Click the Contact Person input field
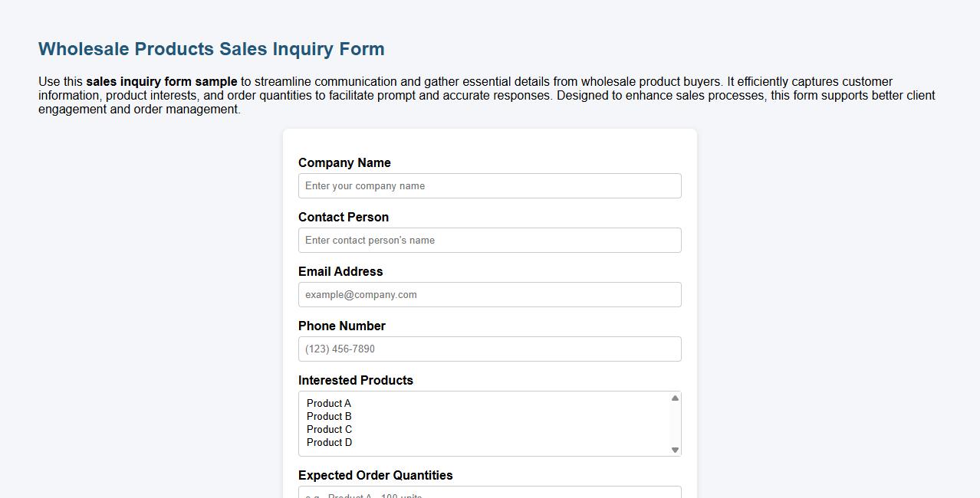Image resolution: width=980 pixels, height=498 pixels. 489,240
